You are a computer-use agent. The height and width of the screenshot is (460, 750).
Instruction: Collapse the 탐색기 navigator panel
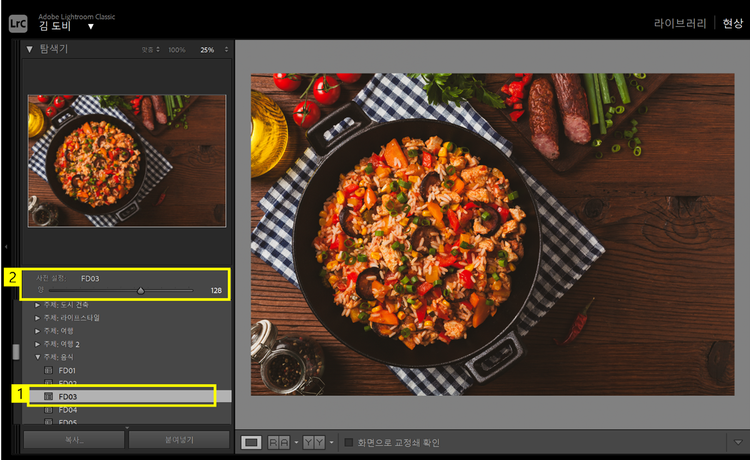coord(30,49)
